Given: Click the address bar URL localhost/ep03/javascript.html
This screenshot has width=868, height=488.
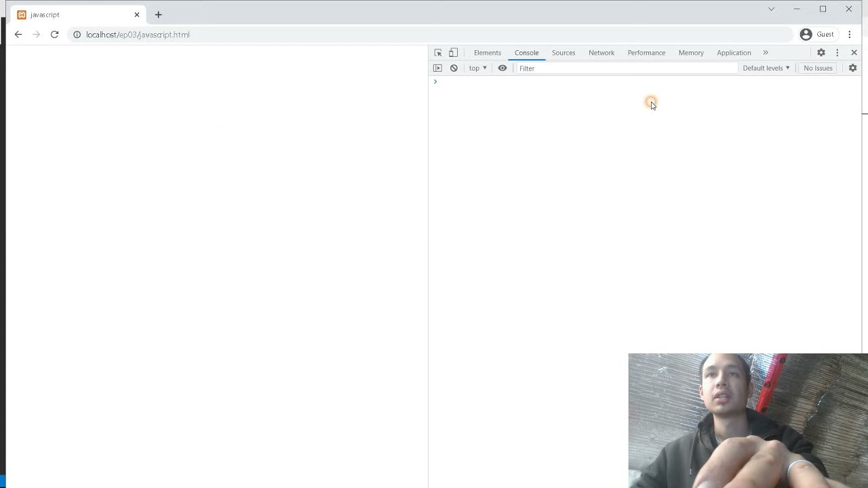Looking at the screenshot, I should pos(138,35).
